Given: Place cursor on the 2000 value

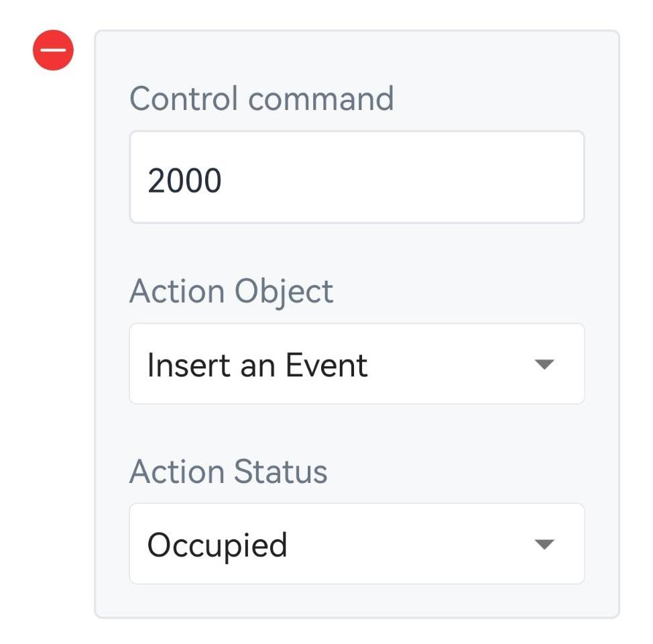Looking at the screenshot, I should point(184,180).
